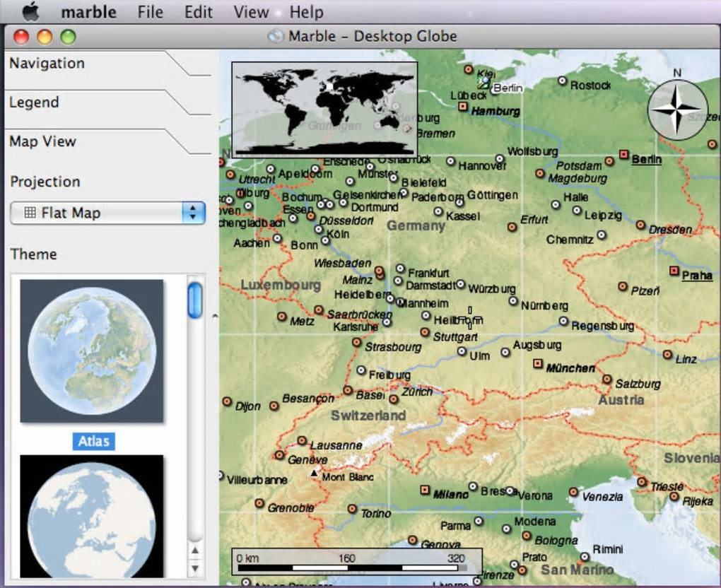Open the Help menu
Image resolution: width=721 pixels, height=588 pixels.
click(x=306, y=12)
